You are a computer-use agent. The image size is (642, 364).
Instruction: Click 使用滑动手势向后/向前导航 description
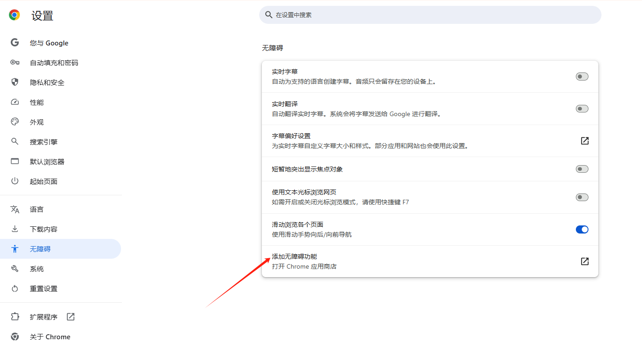point(312,234)
